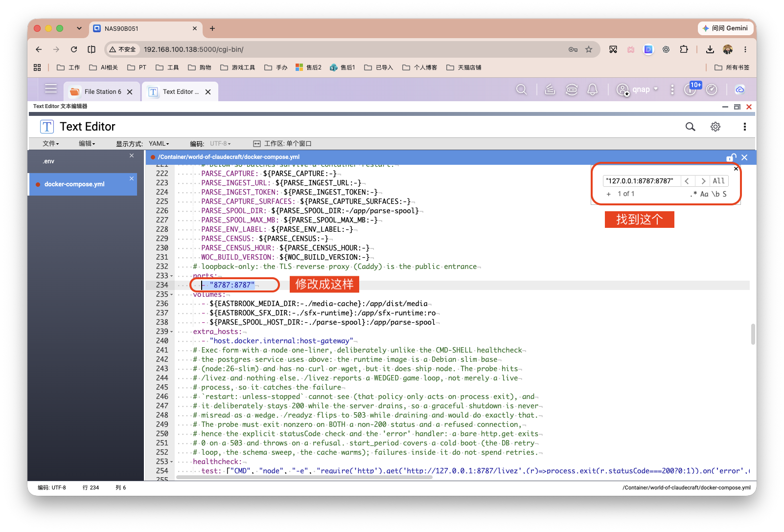Toggle replace mode with plus sign
784x532 pixels.
(x=609, y=194)
